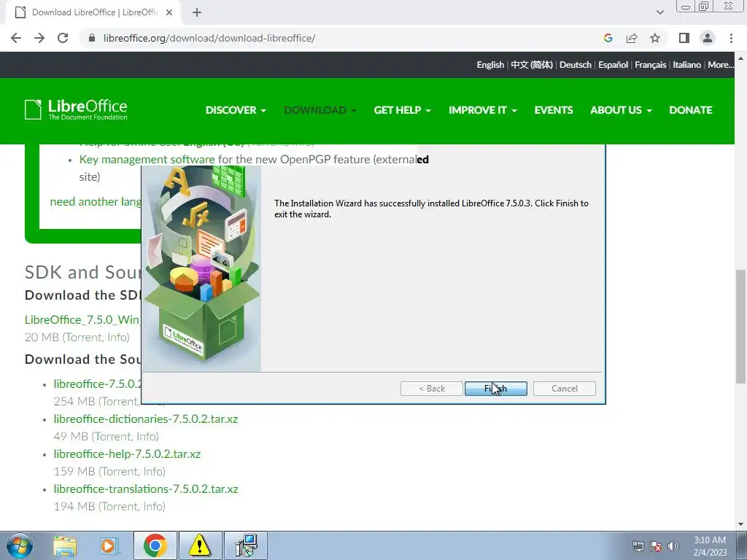
Task: Open Chrome profile avatar menu
Action: click(708, 38)
